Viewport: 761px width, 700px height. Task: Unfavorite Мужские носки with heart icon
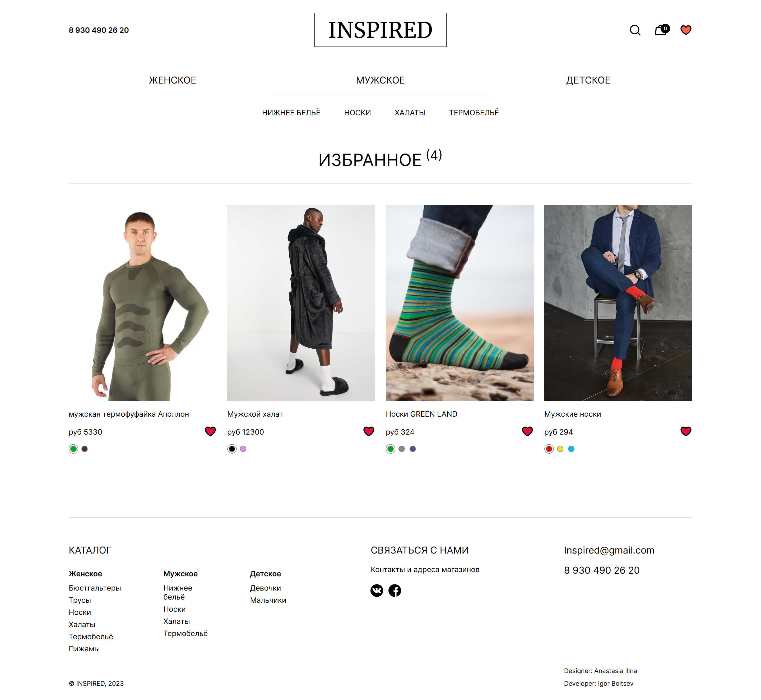click(686, 431)
